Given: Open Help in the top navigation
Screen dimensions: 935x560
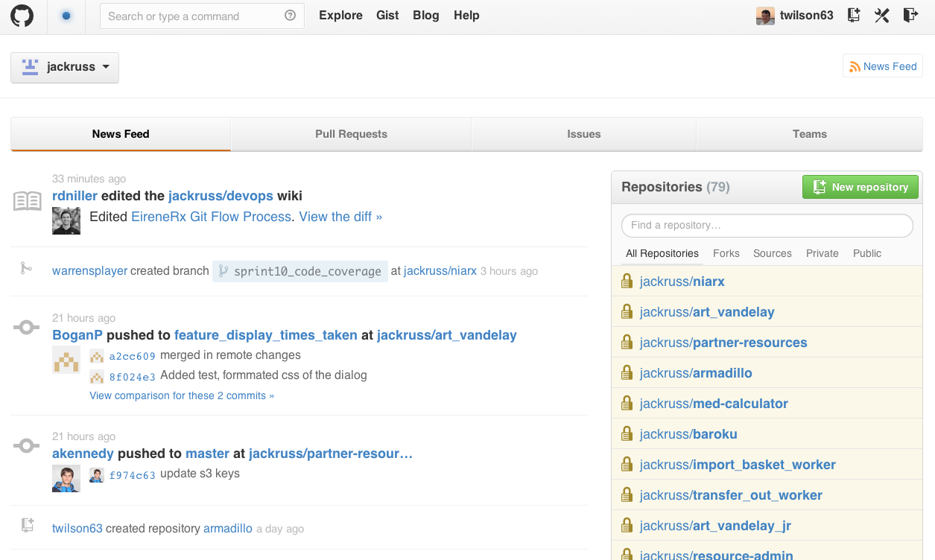Looking at the screenshot, I should tap(466, 16).
